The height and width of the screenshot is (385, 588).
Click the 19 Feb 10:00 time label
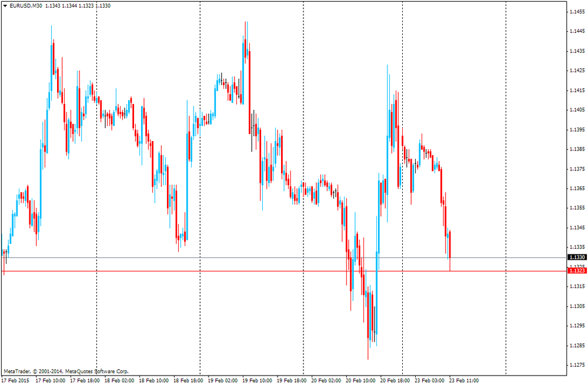tap(258, 380)
